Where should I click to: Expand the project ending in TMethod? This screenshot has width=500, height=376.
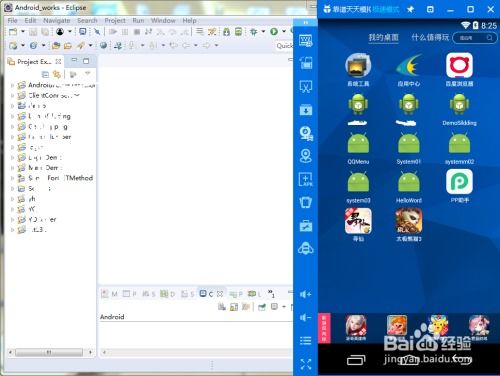[x=12, y=178]
